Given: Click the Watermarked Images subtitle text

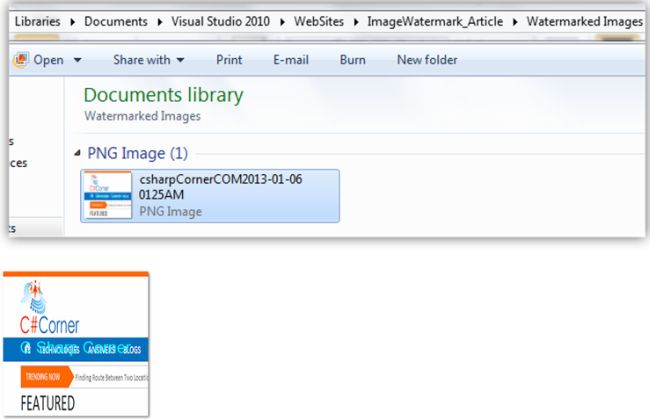Looking at the screenshot, I should pyautogui.click(x=142, y=116).
